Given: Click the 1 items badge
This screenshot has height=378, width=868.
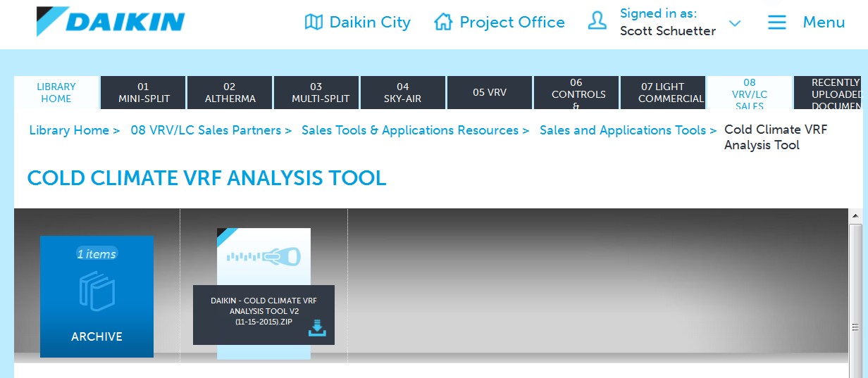Looking at the screenshot, I should (x=97, y=254).
